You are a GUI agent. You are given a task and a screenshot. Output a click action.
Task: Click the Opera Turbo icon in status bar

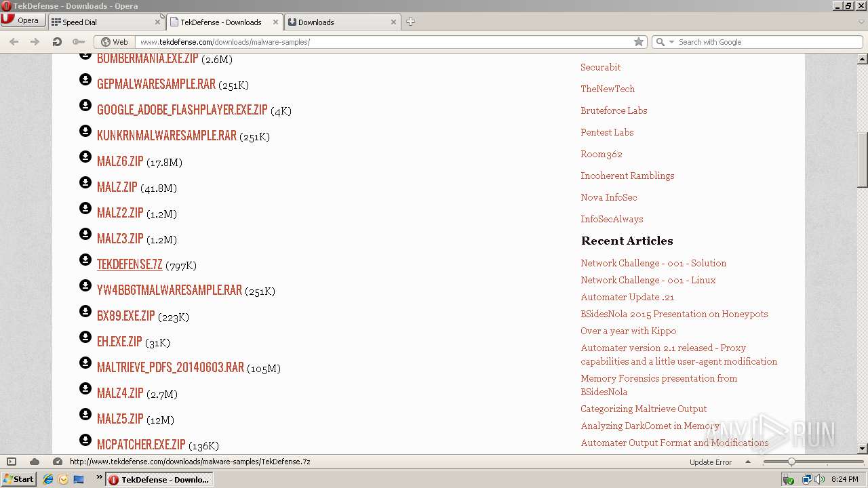click(58, 462)
